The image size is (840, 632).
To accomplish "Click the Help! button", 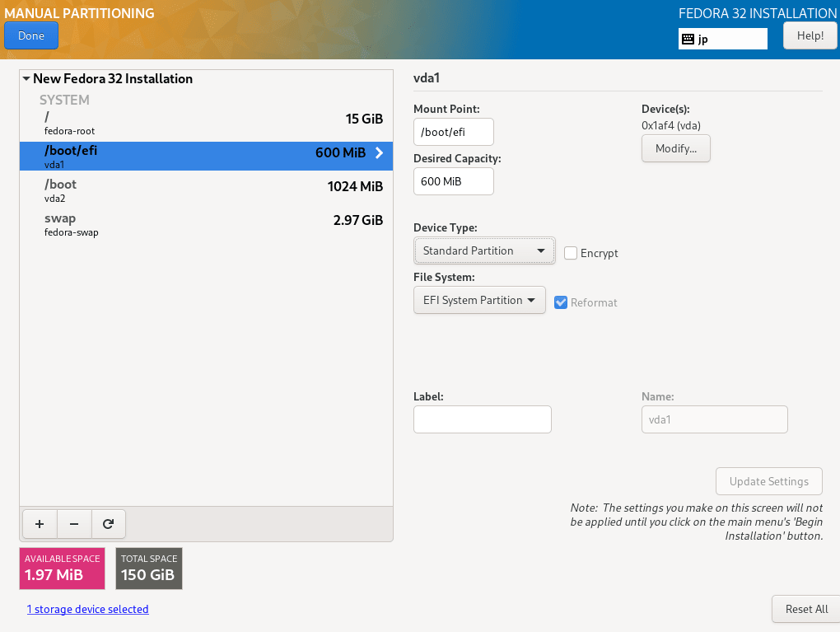I will (810, 36).
